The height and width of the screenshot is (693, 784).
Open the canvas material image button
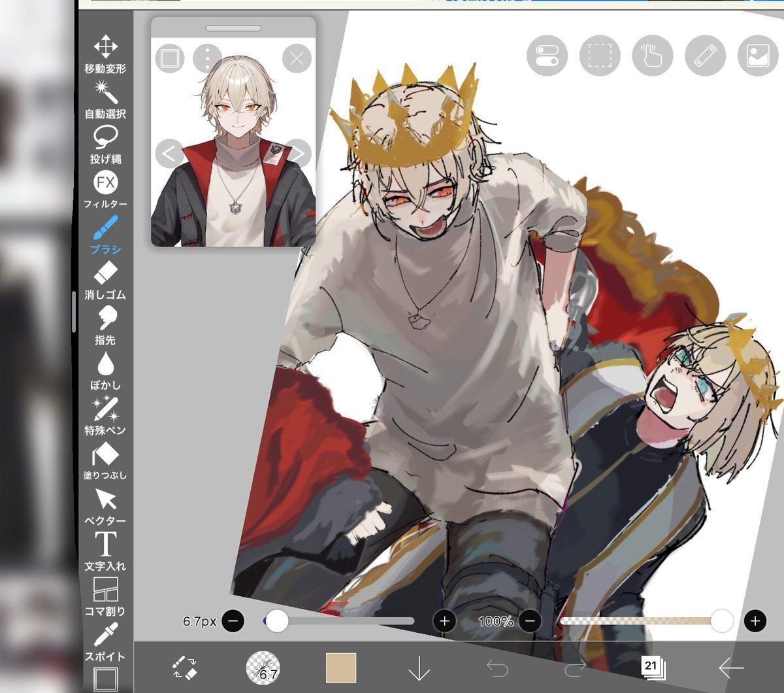coord(758,56)
